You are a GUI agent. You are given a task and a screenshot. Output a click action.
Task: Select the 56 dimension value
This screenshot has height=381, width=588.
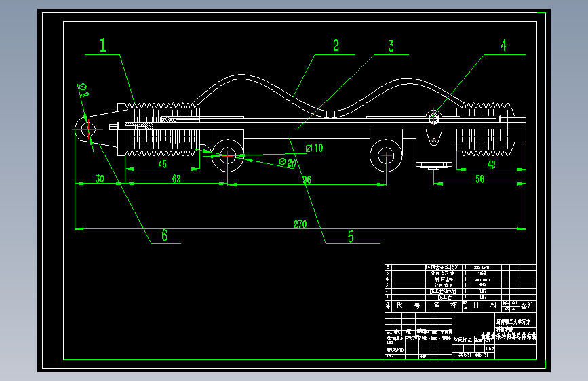479,179
